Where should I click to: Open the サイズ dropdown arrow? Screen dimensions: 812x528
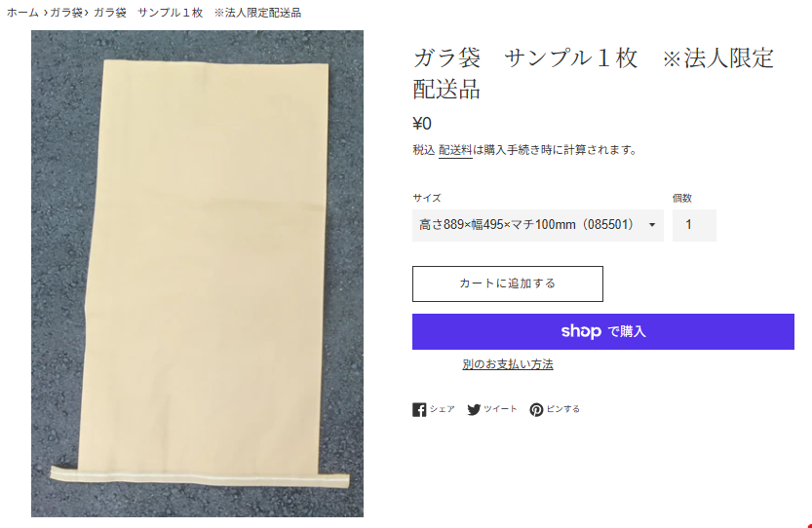coord(652,225)
